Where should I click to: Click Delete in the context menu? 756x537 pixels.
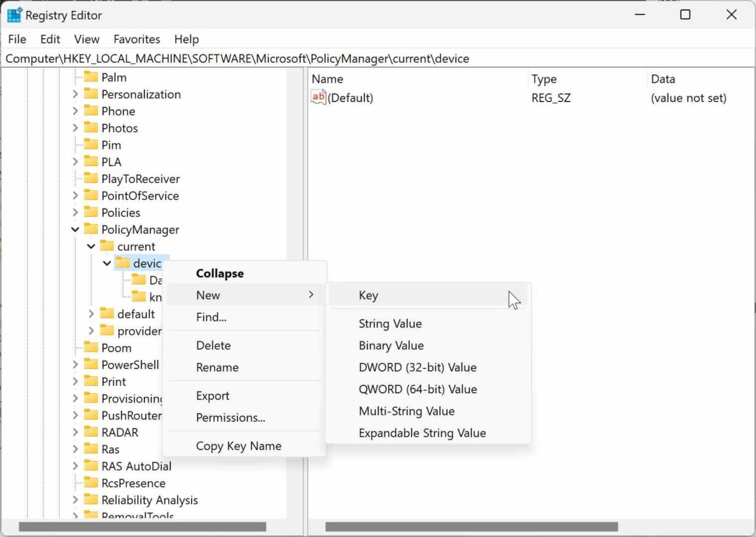[244, 345]
